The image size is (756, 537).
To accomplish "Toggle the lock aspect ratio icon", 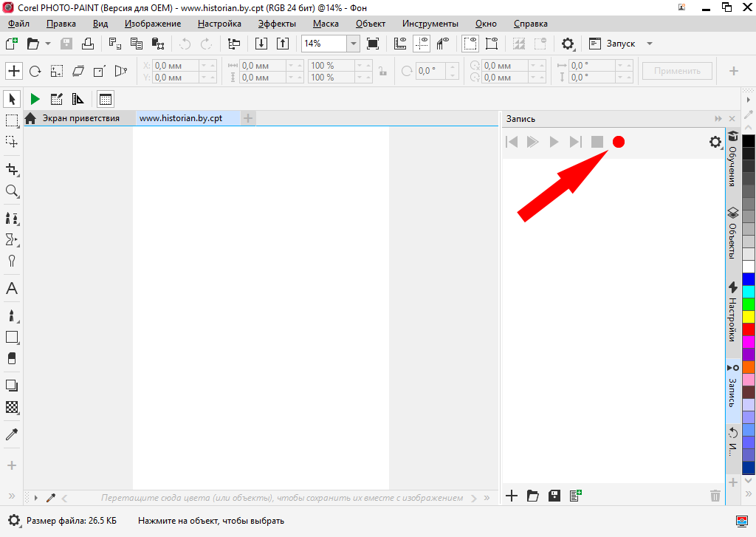I will [x=382, y=72].
